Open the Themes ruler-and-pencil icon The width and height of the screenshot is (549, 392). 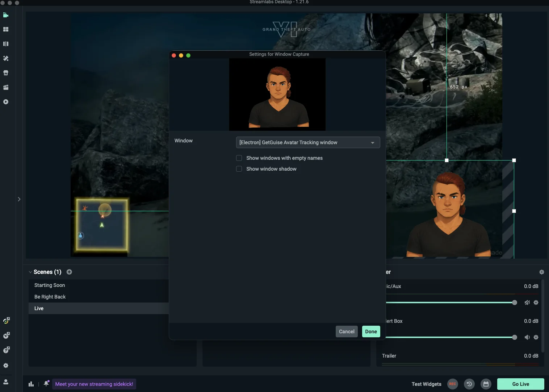(x=6, y=58)
